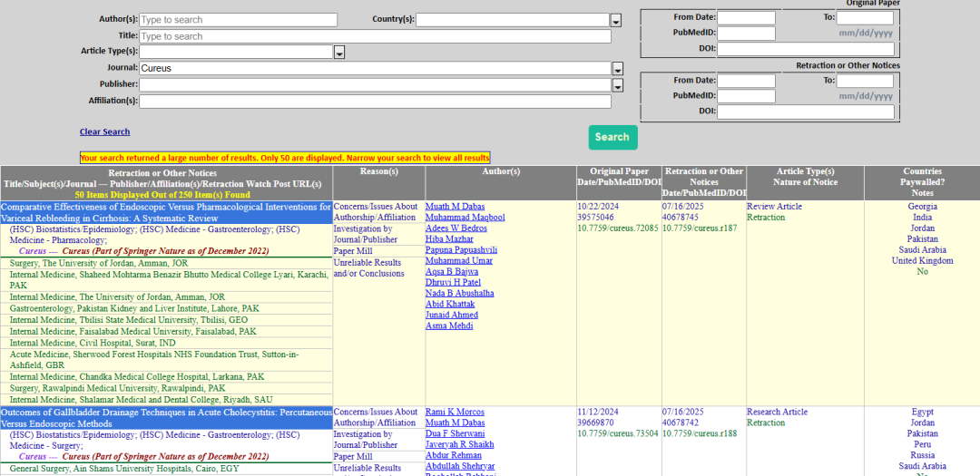
Task: Click the Retraction notices DOI field
Action: (805, 112)
